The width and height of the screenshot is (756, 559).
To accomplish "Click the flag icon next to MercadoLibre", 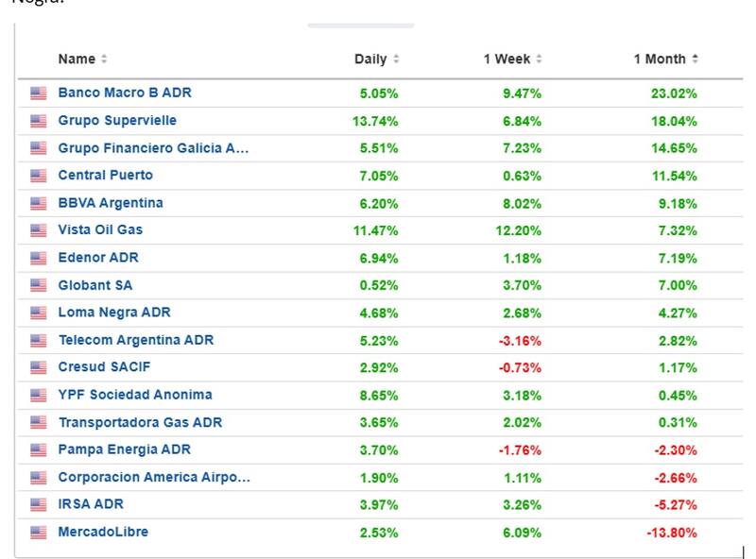I will click(38, 533).
